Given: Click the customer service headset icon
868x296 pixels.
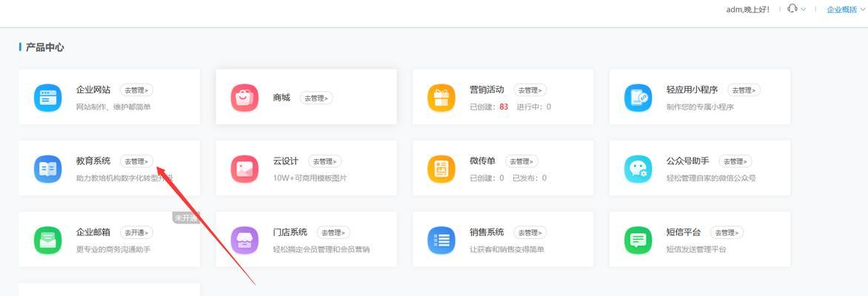Looking at the screenshot, I should pos(792,9).
